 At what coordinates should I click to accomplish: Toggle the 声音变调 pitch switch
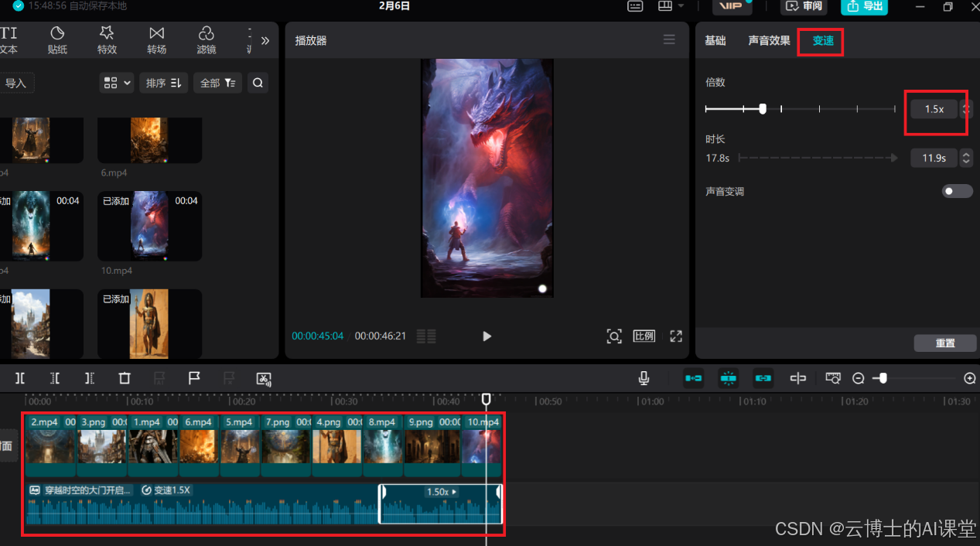click(958, 191)
